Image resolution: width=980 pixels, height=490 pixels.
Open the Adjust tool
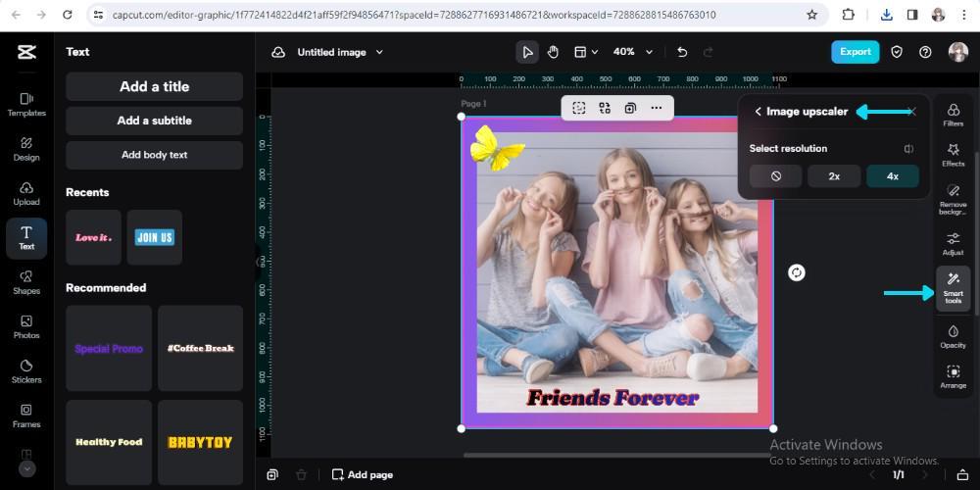coord(954,244)
